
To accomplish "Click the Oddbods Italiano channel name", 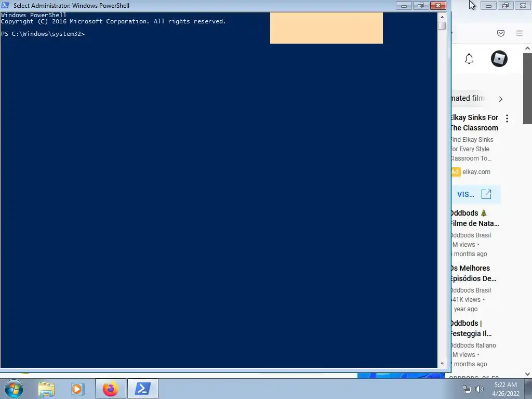I will 474,345.
